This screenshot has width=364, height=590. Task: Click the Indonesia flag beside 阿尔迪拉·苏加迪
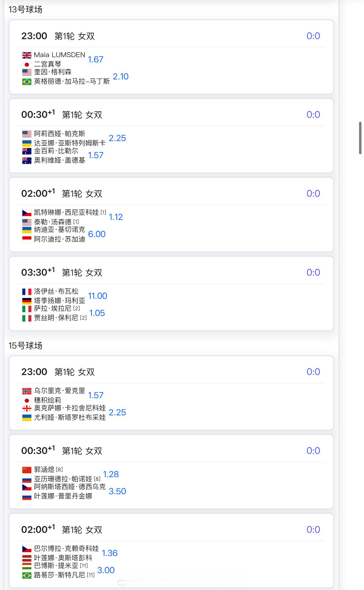[x=27, y=239]
